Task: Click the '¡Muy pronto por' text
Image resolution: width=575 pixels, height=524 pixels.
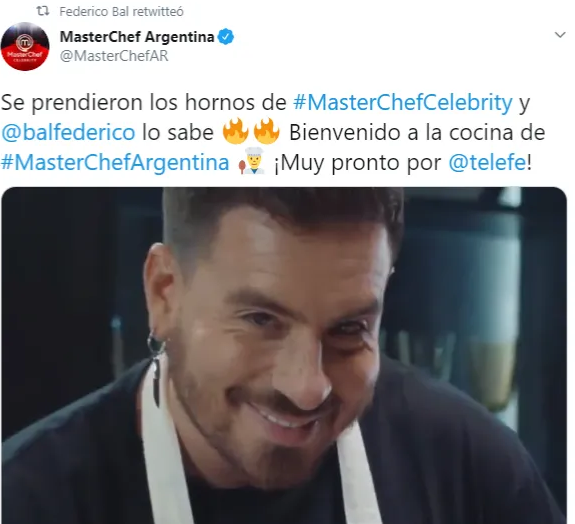Action: 358,162
